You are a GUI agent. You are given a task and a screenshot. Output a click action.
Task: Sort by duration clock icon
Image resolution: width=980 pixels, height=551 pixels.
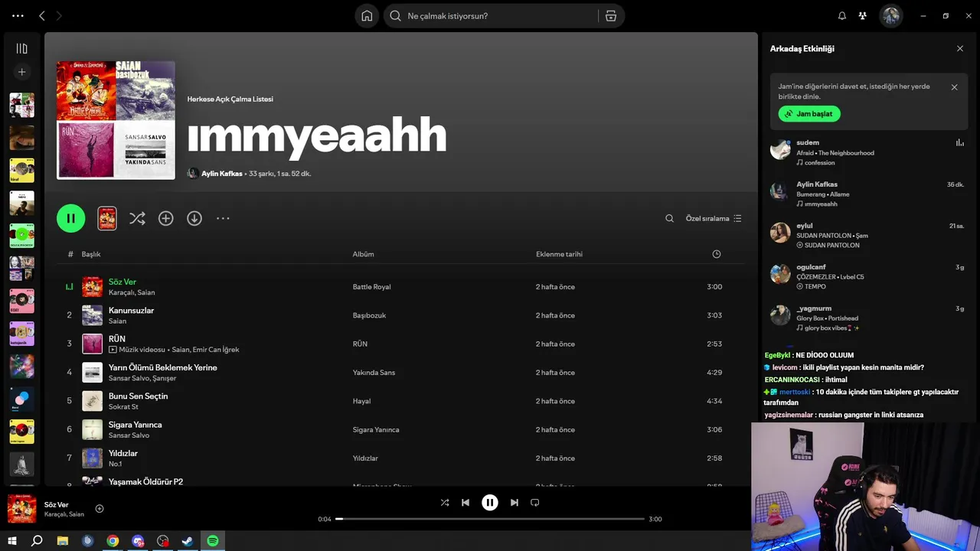pyautogui.click(x=717, y=254)
